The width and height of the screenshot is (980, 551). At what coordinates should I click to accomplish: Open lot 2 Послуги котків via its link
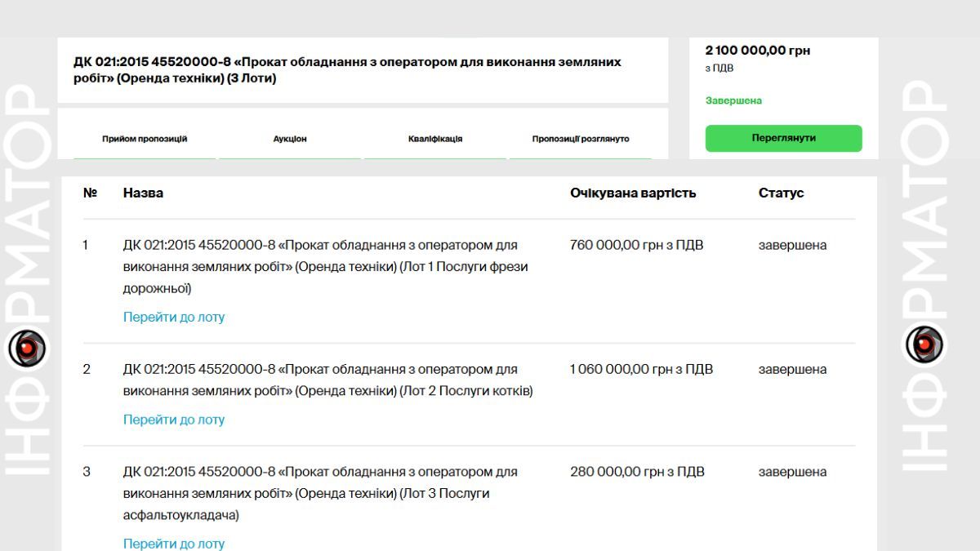[x=172, y=419]
